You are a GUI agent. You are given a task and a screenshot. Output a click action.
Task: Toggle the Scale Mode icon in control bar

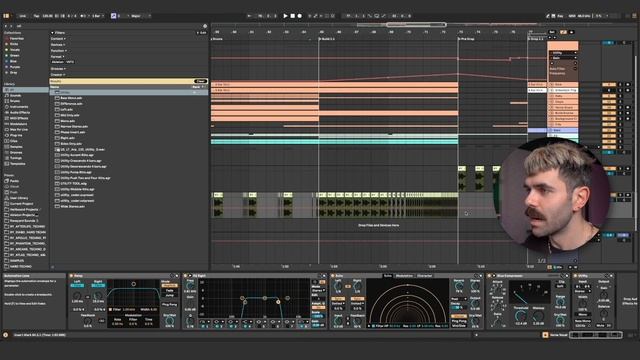pos(113,16)
